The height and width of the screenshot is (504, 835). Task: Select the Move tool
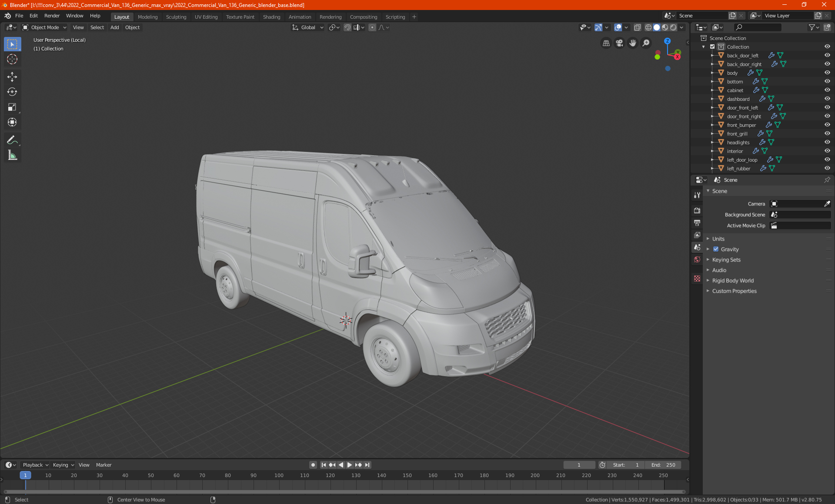click(12, 77)
